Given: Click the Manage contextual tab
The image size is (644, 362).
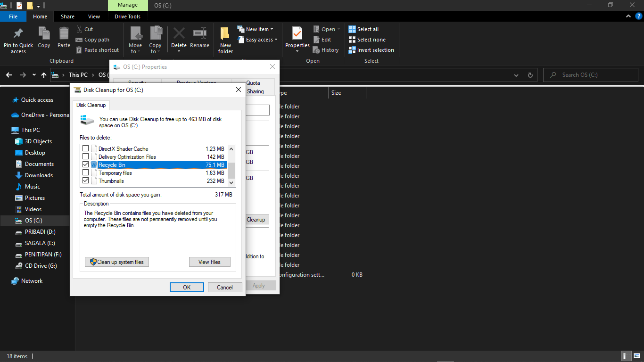Looking at the screenshot, I should pos(127,5).
